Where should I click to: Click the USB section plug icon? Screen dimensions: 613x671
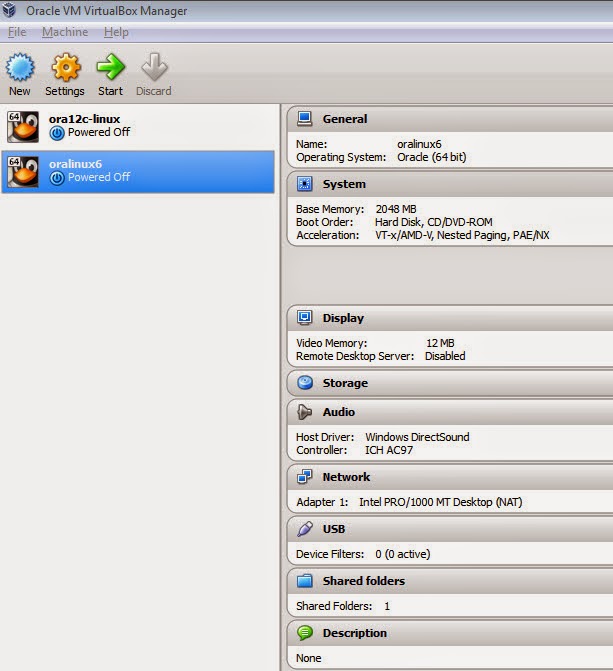pos(305,528)
